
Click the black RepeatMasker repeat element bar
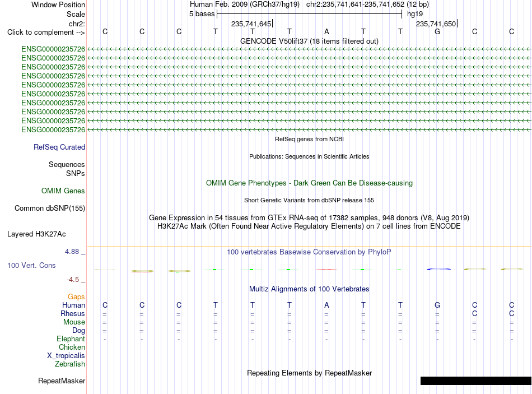[475, 381]
